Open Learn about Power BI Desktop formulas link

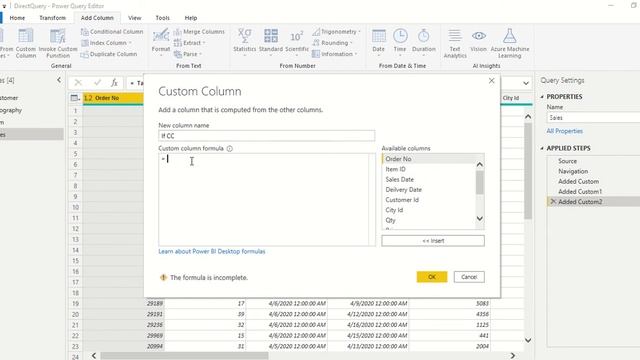[x=212, y=251]
